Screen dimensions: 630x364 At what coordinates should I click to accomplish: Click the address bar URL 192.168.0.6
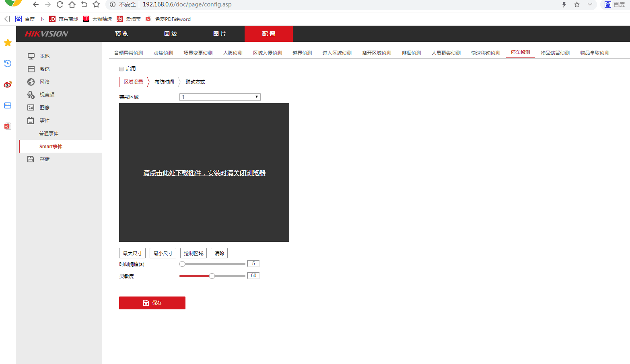click(187, 4)
